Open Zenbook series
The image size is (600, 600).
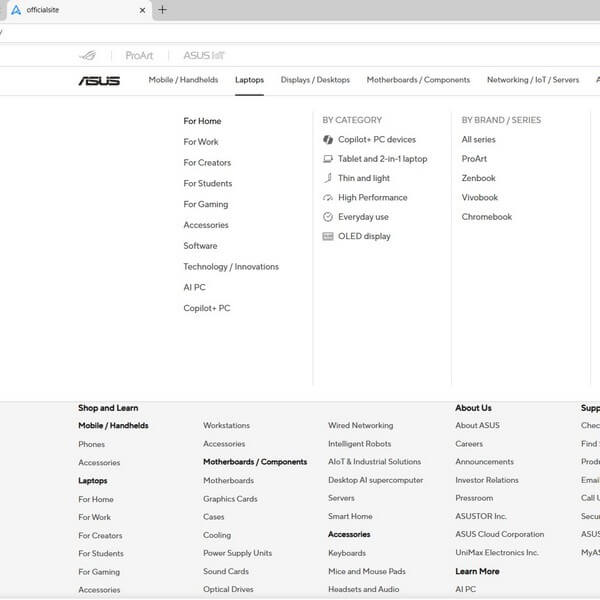pos(478,178)
